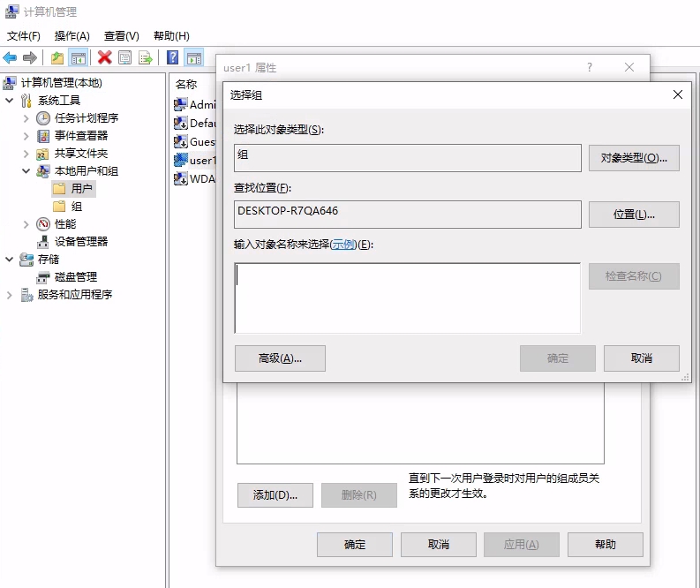Click the blue Back arrow in toolbar
The width and height of the screenshot is (700, 588).
tap(11, 57)
